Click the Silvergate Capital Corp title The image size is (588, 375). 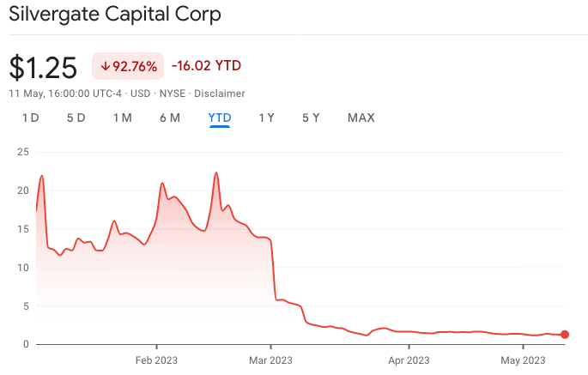pos(114,15)
